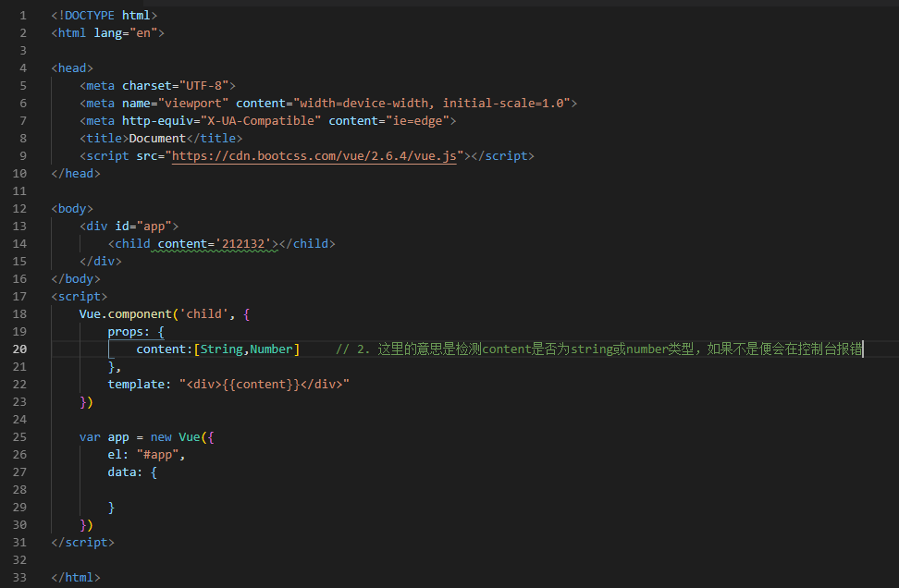Screen dimensions: 899x588
Task: Click the closing </script> tag on line 31
Action: point(82,542)
